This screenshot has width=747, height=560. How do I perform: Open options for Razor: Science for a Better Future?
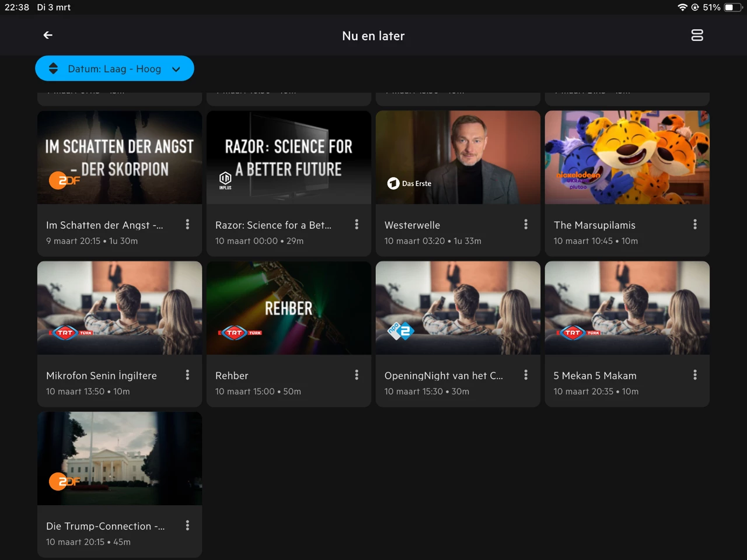click(357, 225)
